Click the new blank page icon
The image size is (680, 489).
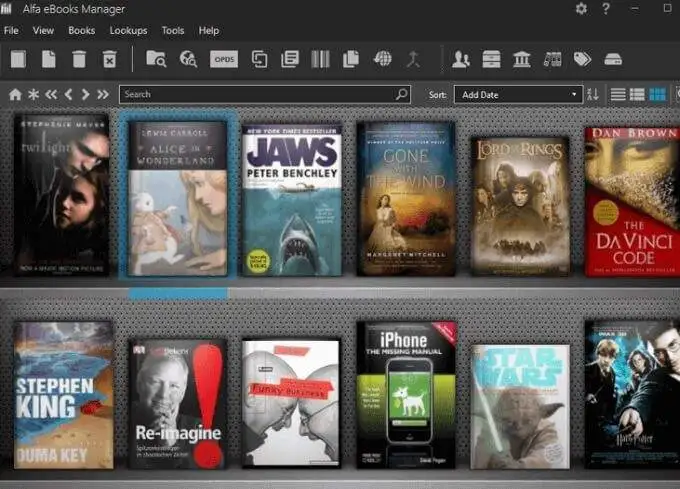(49, 59)
